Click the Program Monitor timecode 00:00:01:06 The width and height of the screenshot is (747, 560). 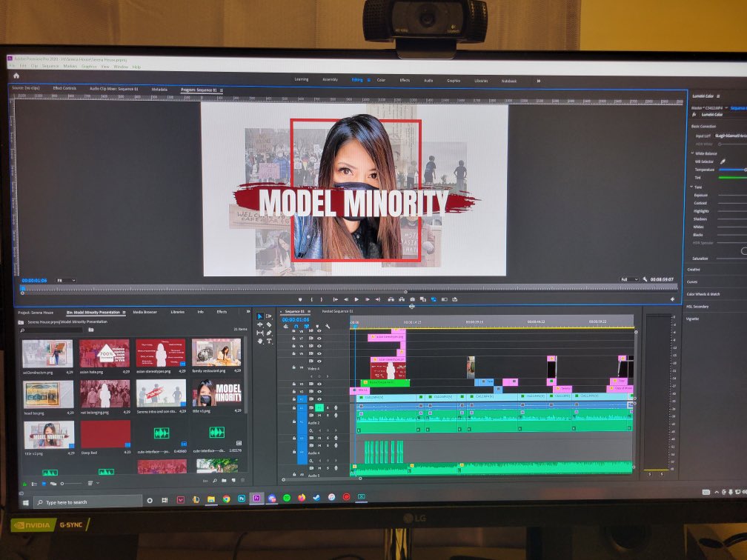click(x=34, y=281)
